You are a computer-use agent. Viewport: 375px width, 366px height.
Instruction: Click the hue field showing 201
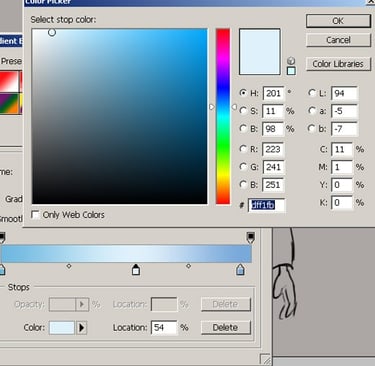pyautogui.click(x=273, y=93)
